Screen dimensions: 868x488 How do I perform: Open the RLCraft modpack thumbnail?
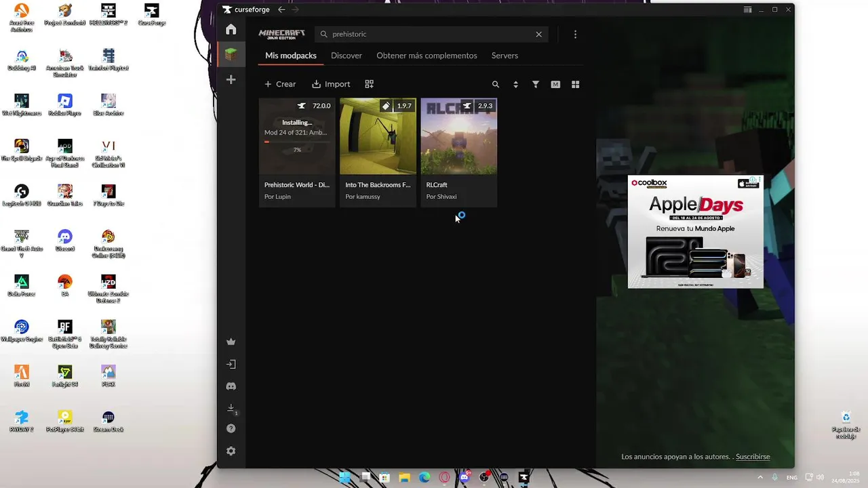pos(459,136)
